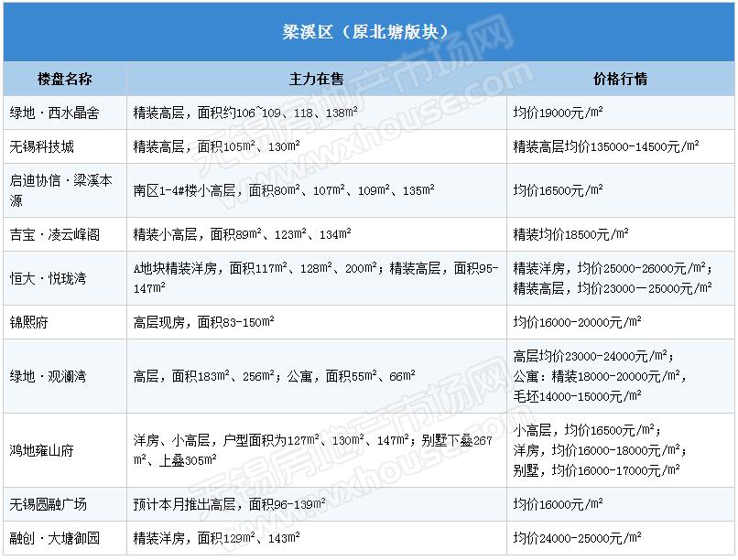Click the 无锡科技城 property name
This screenshot has width=738, height=560.
[42, 146]
